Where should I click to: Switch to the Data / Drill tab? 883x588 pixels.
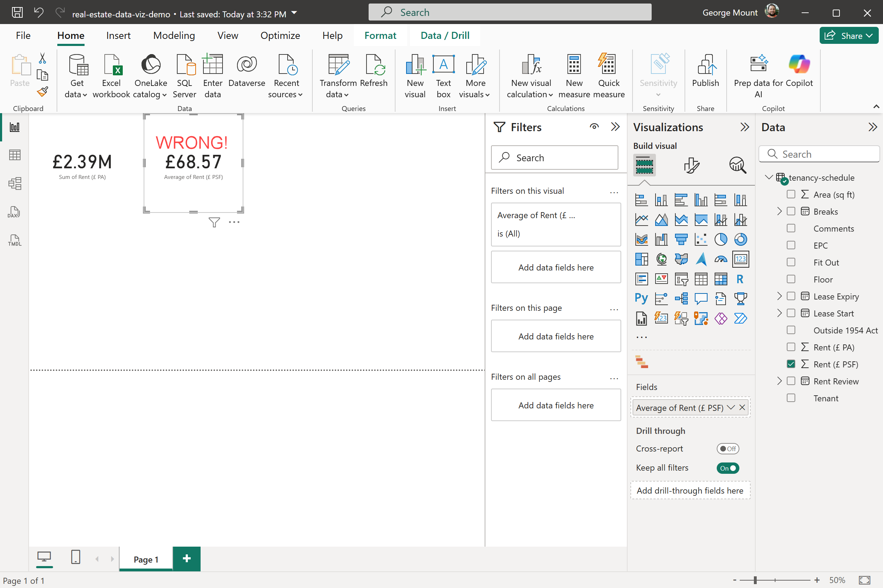point(445,36)
